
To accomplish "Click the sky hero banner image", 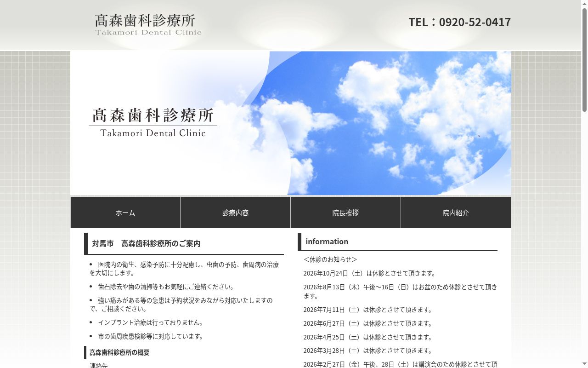I will click(x=291, y=123).
